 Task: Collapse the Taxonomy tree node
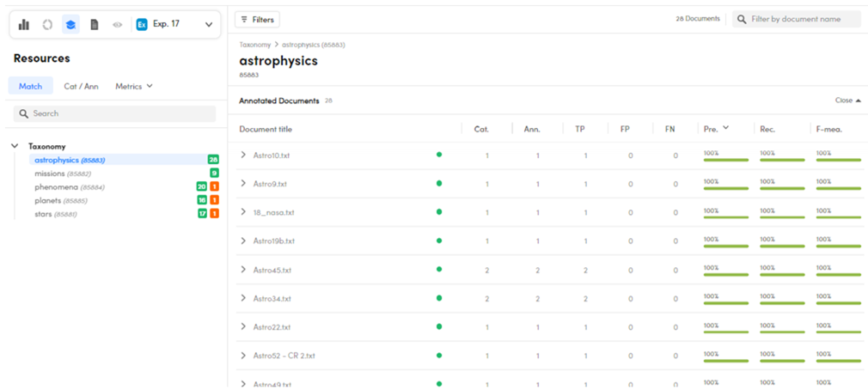click(x=15, y=146)
